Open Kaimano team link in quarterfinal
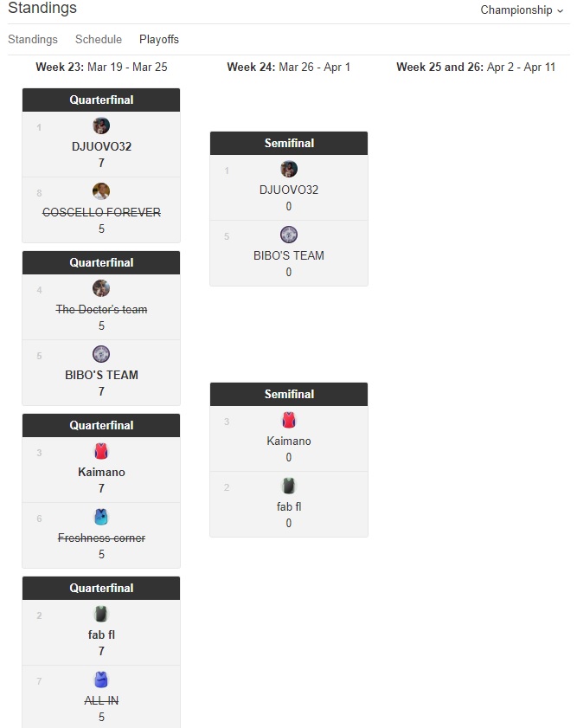 click(101, 472)
